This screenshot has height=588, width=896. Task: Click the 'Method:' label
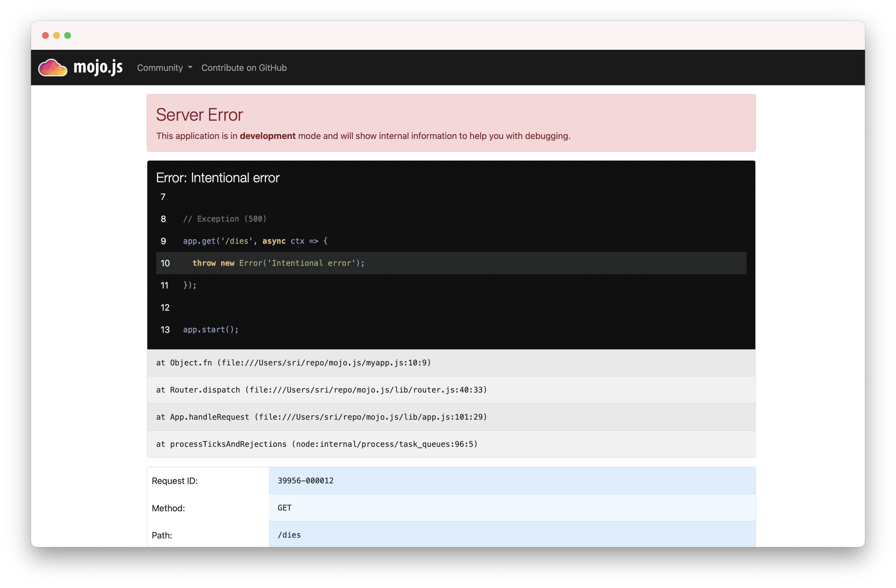click(168, 508)
